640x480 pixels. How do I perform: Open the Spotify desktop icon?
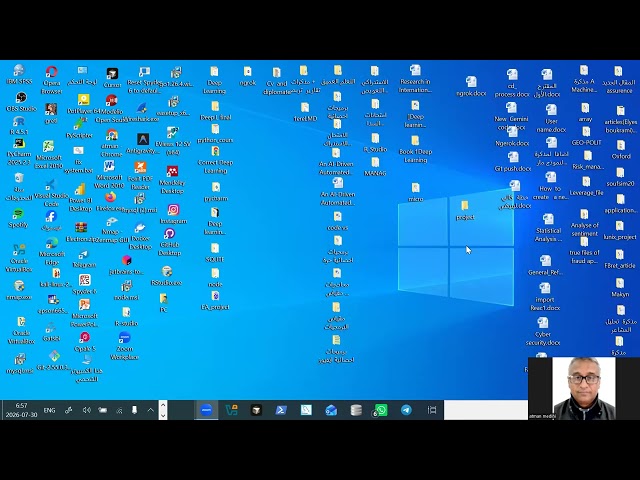pos(18,218)
